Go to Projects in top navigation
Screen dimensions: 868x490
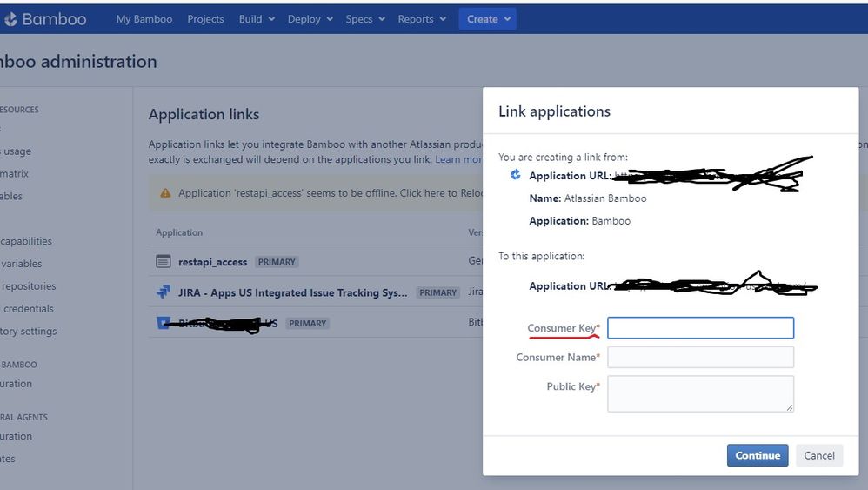point(205,19)
